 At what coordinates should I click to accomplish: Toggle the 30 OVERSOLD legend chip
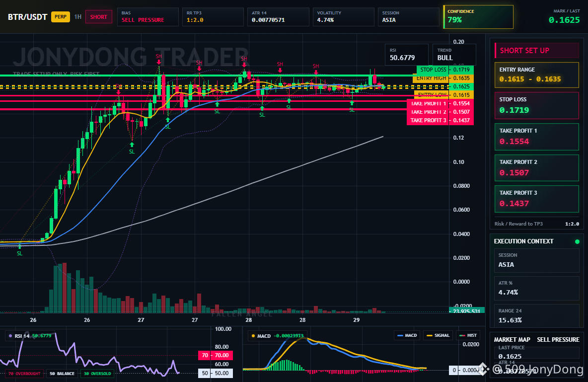[x=97, y=374]
